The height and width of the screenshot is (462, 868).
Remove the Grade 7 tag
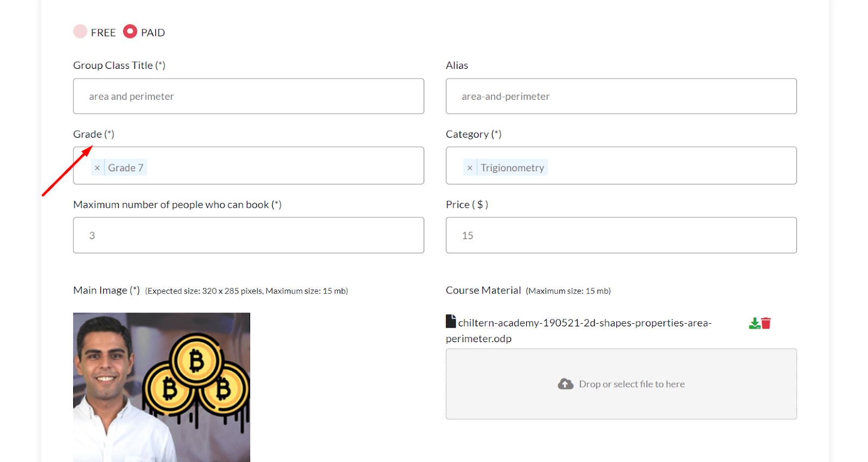[x=97, y=168]
